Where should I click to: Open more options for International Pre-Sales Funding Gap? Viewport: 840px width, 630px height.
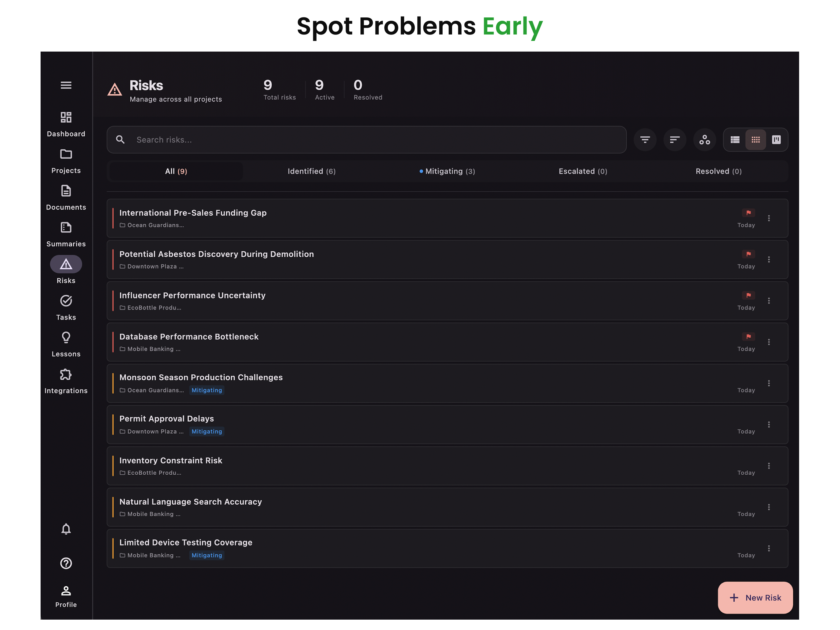point(769,218)
